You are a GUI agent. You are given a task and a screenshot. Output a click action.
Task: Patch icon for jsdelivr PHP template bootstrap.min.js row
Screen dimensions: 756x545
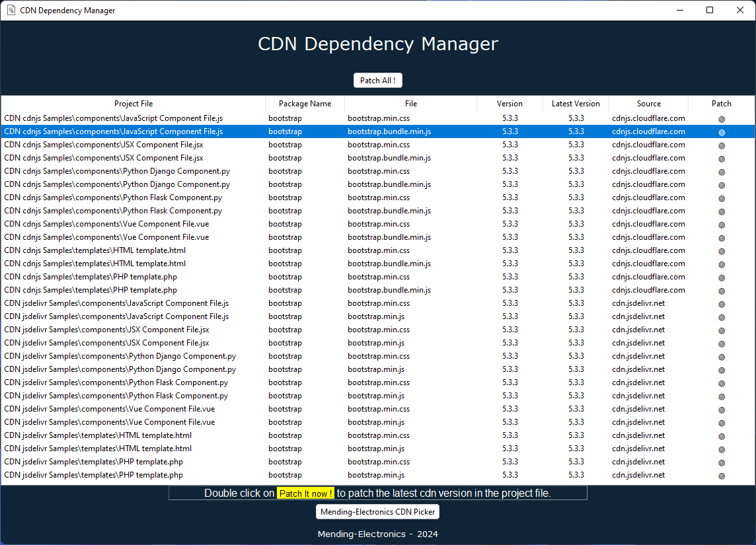721,476
